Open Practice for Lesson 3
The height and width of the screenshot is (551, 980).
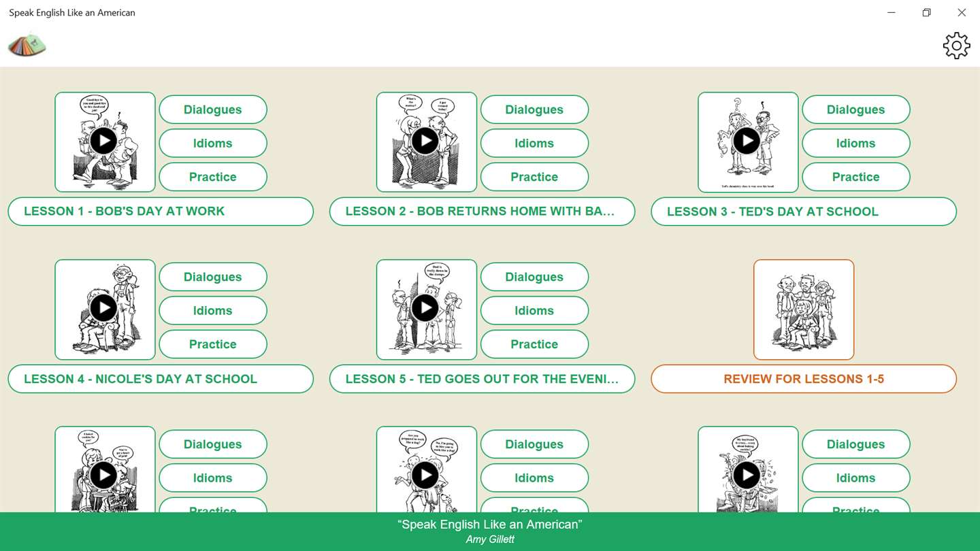(x=856, y=177)
